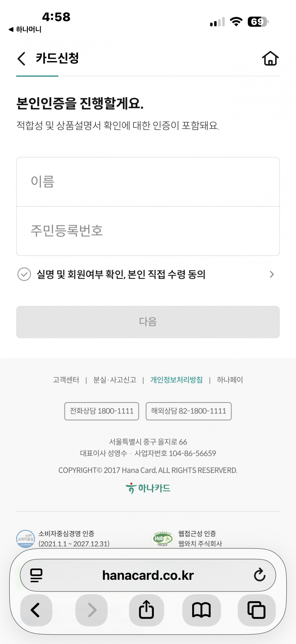Tap the back arrow beside 카드신청
This screenshot has width=296, height=644.
(x=22, y=59)
